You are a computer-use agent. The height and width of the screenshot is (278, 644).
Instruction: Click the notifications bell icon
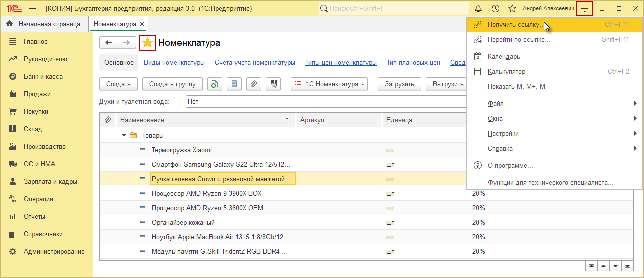point(478,9)
